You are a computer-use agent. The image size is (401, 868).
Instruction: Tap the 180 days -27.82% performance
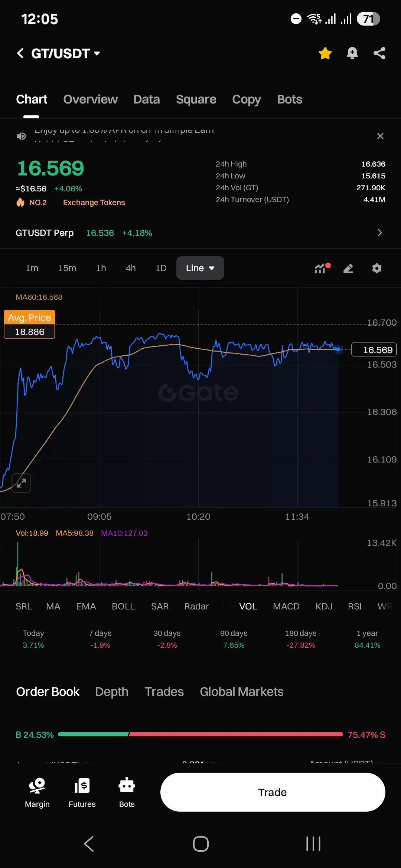click(301, 639)
